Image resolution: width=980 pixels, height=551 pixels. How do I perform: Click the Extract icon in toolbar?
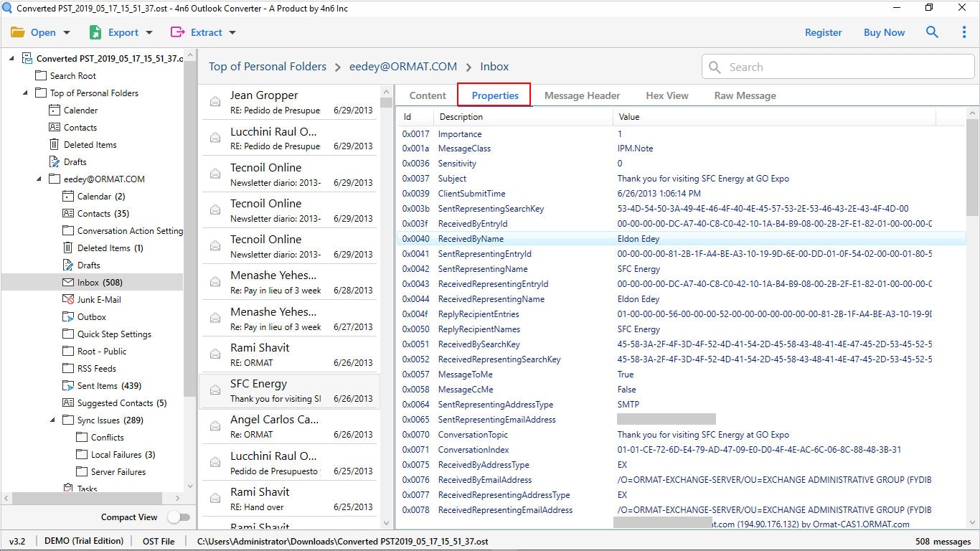click(177, 32)
